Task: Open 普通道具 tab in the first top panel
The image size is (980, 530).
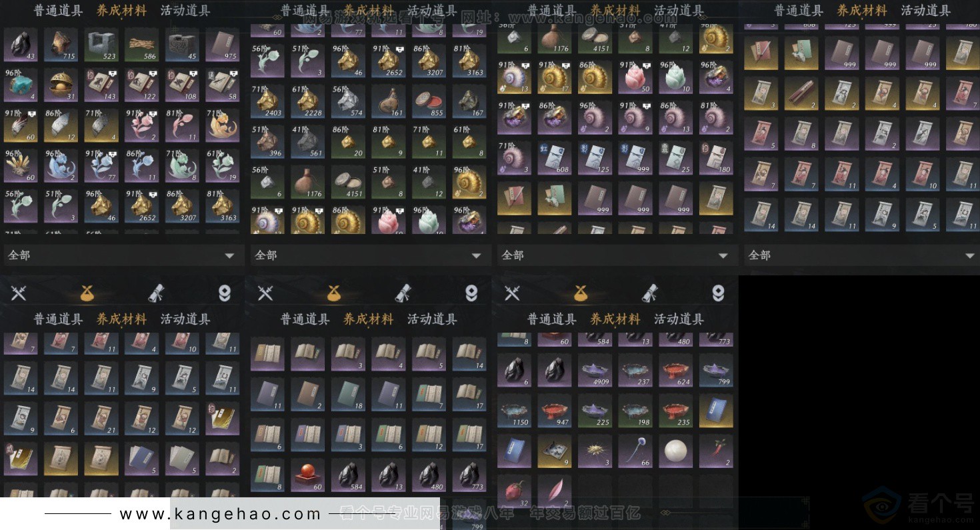Action: pyautogui.click(x=59, y=11)
